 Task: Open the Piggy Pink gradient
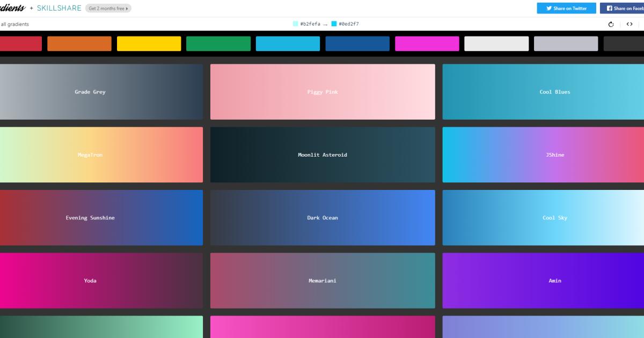click(x=323, y=91)
